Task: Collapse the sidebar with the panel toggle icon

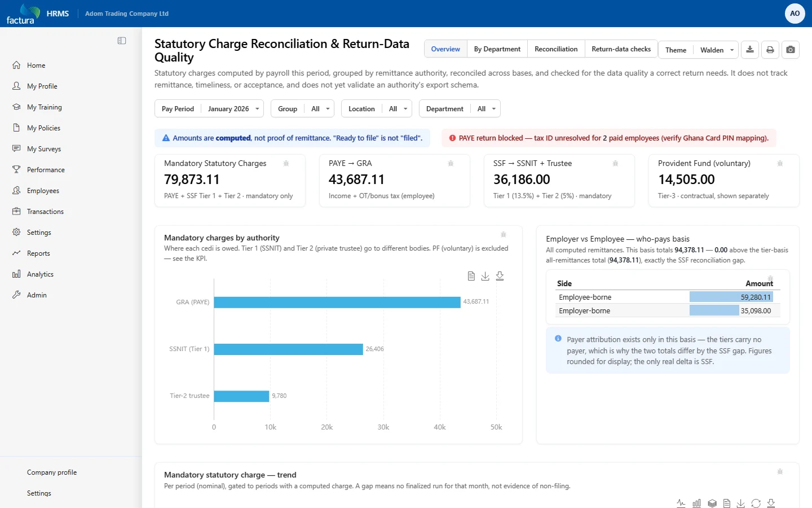Action: pos(122,41)
